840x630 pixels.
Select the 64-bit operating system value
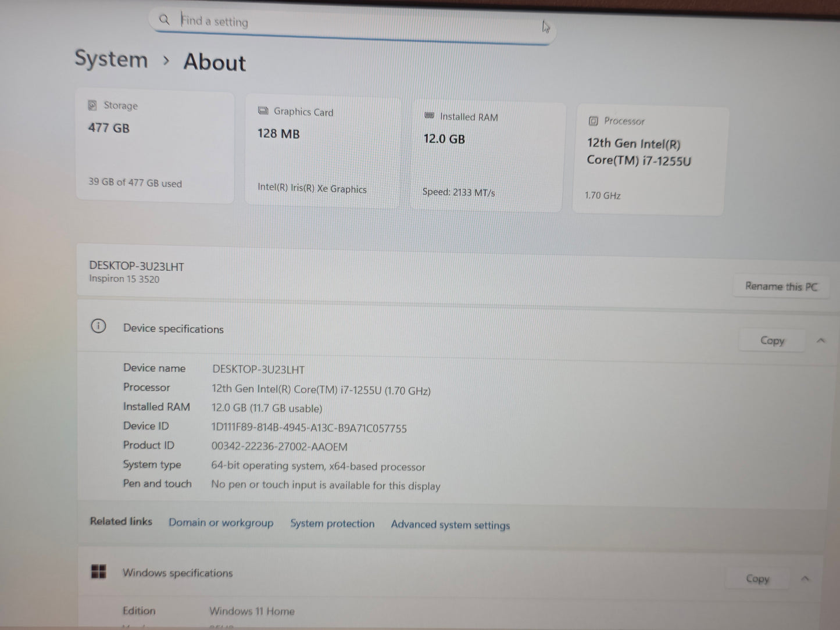tap(318, 466)
